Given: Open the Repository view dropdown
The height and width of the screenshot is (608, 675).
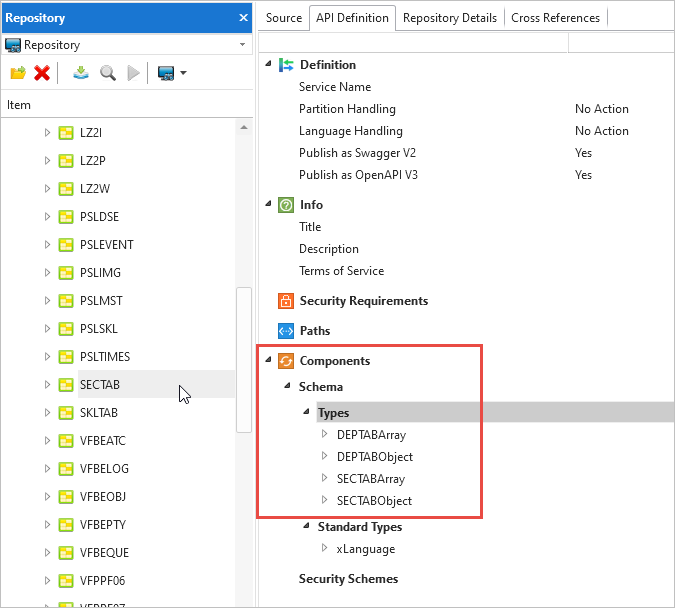Looking at the screenshot, I should 242,45.
